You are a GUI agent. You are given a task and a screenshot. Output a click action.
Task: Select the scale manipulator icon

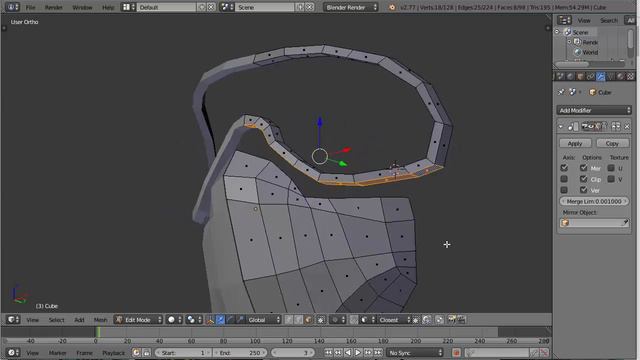(x=240, y=320)
